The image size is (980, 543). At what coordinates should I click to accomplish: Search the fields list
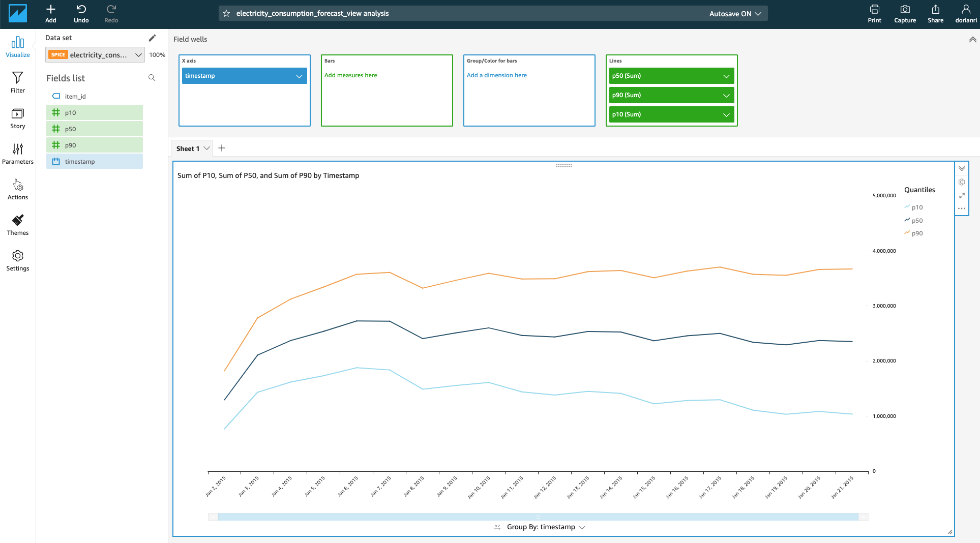tap(152, 78)
